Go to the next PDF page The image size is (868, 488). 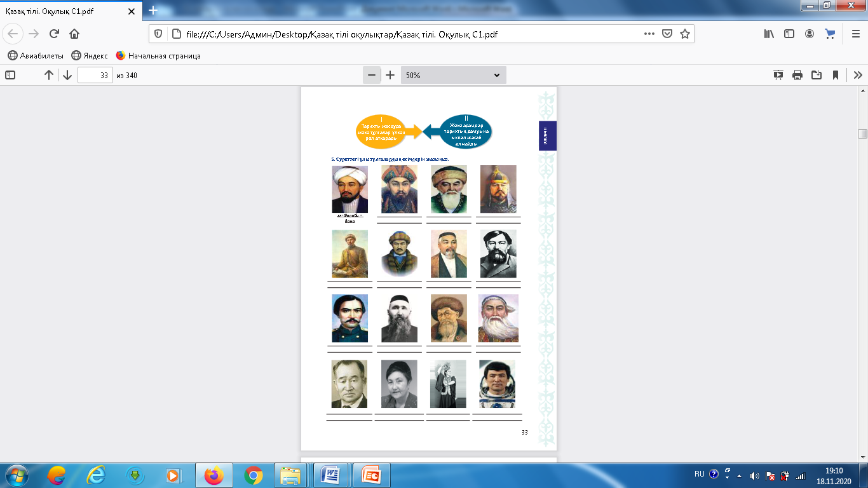[67, 75]
